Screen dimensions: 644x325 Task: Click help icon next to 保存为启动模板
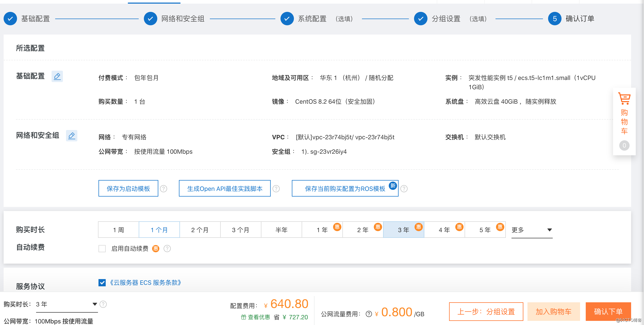[163, 189]
